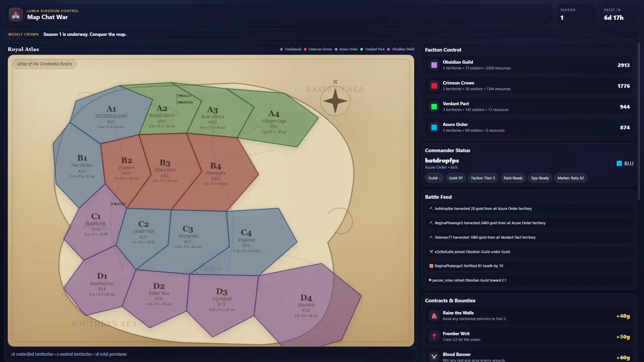Image resolution: width=644 pixels, height=362 pixels.
Task: Click the hotdropfps commander name
Action: (x=442, y=160)
